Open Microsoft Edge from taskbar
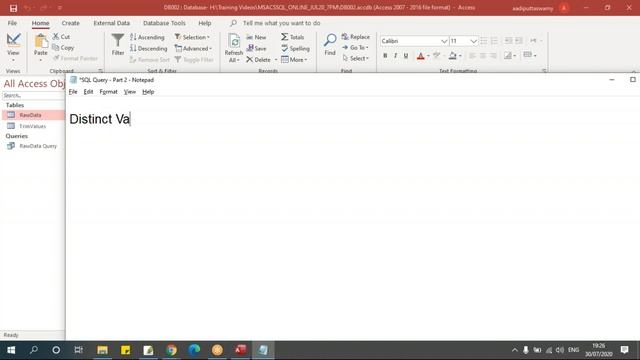640x360 pixels. point(194,350)
